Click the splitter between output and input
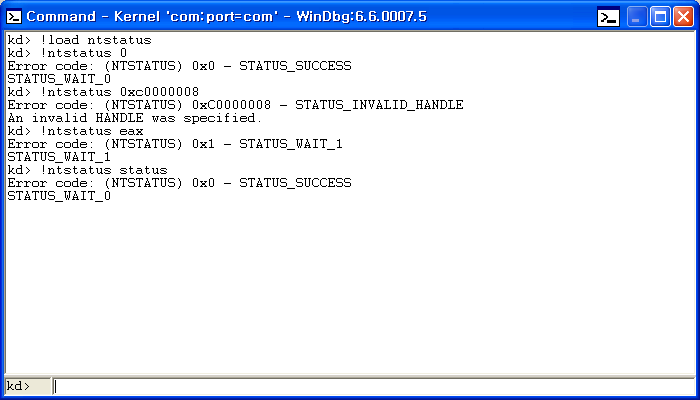 tap(350, 375)
